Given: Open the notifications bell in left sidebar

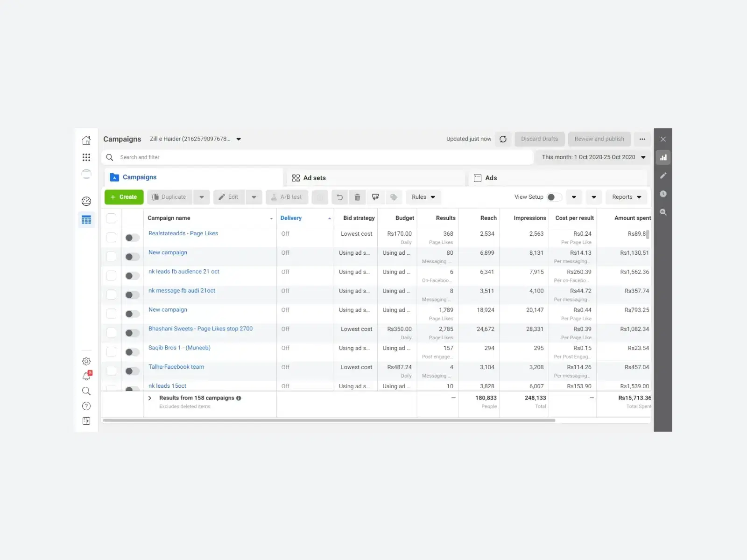Looking at the screenshot, I should pyautogui.click(x=86, y=376).
